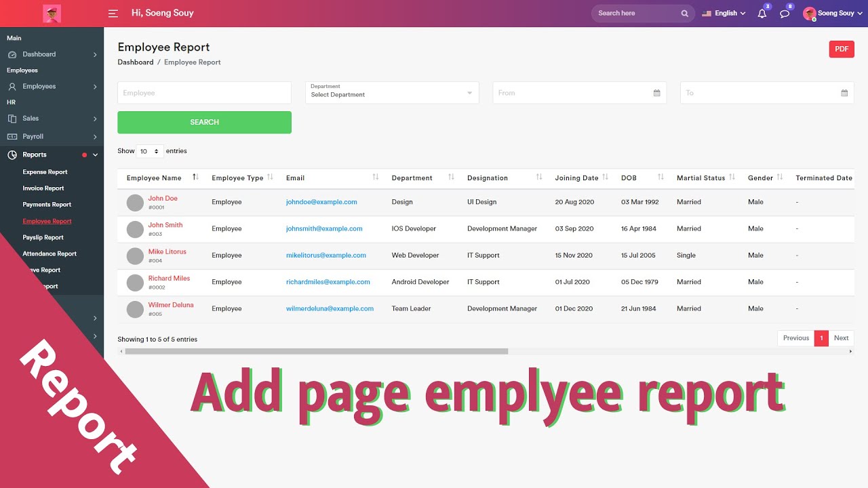Image resolution: width=868 pixels, height=488 pixels.
Task: Click '01 Dec 2020' joining date
Action: pyautogui.click(x=574, y=309)
